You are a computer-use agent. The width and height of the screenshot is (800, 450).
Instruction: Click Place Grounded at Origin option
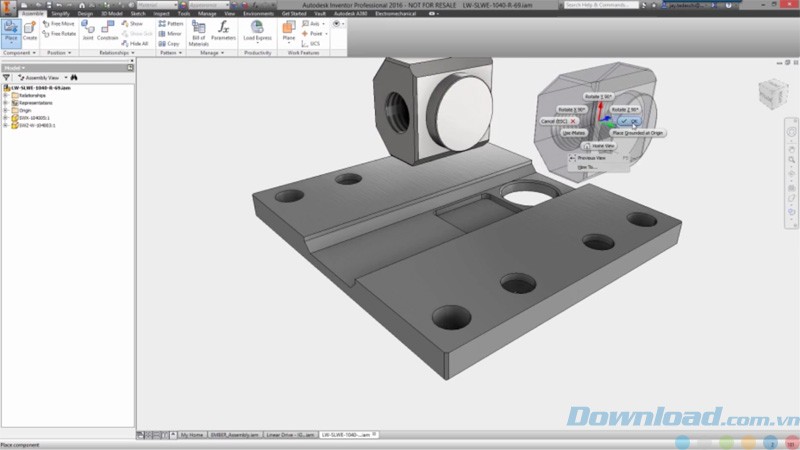tap(637, 132)
